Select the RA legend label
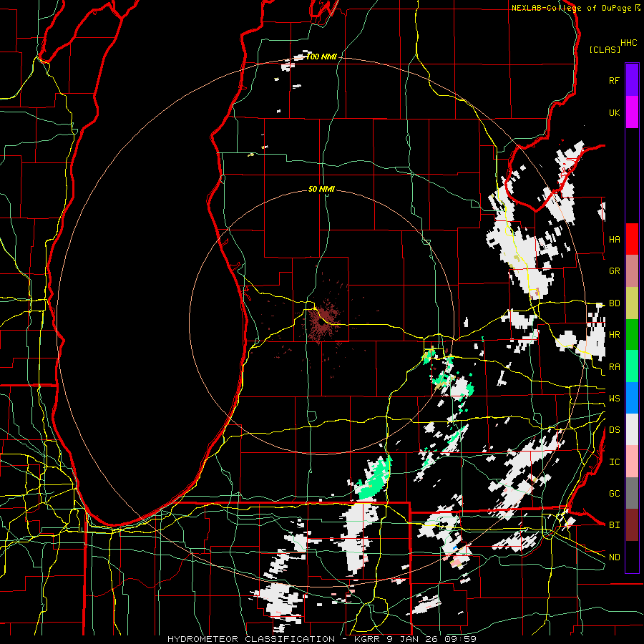This screenshot has height=644, width=644. (x=614, y=367)
